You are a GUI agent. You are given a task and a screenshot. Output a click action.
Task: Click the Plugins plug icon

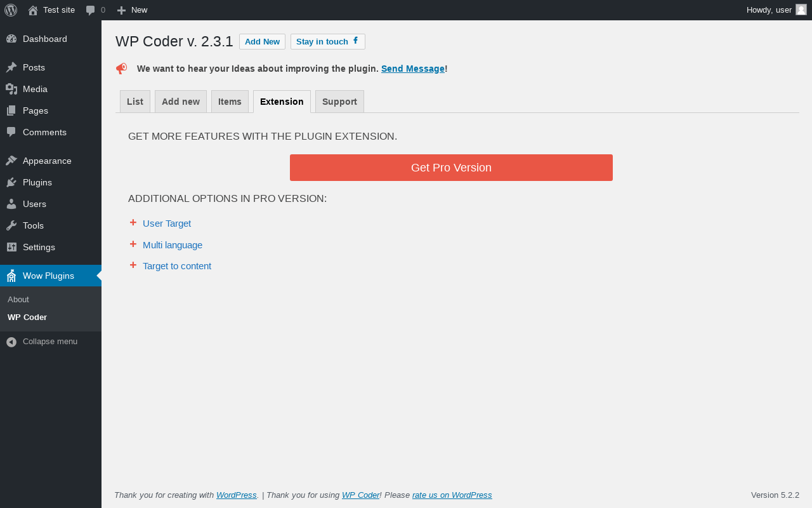11,182
